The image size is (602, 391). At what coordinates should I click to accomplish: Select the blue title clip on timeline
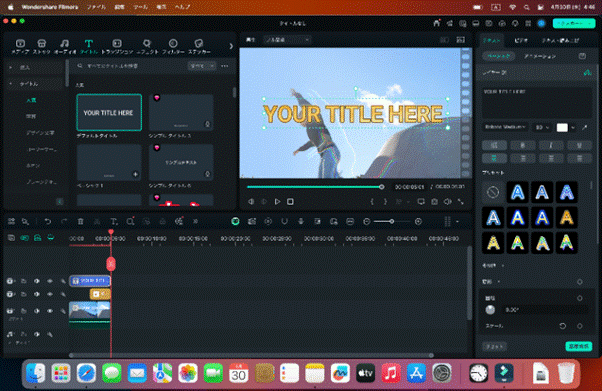[90, 281]
